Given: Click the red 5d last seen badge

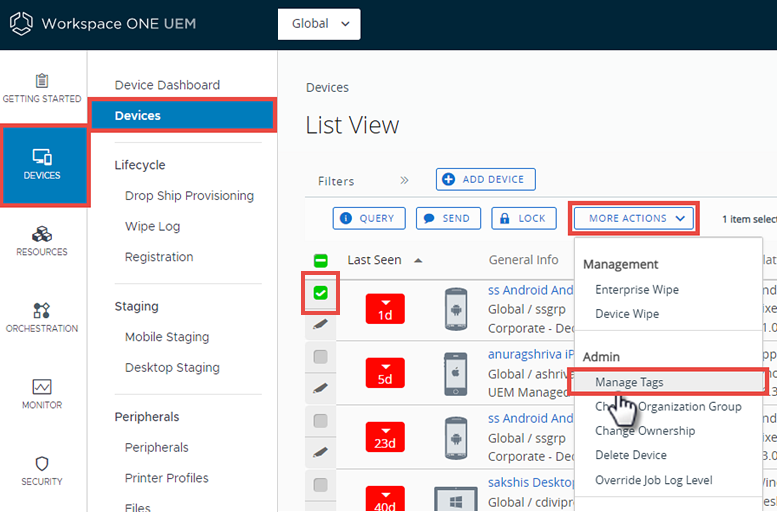Looking at the screenshot, I should pos(385,373).
